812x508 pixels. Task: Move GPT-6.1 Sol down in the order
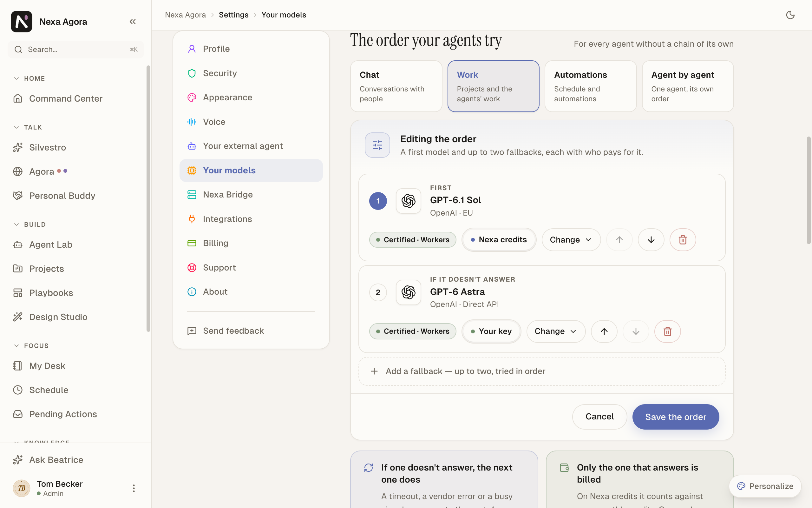coord(651,239)
